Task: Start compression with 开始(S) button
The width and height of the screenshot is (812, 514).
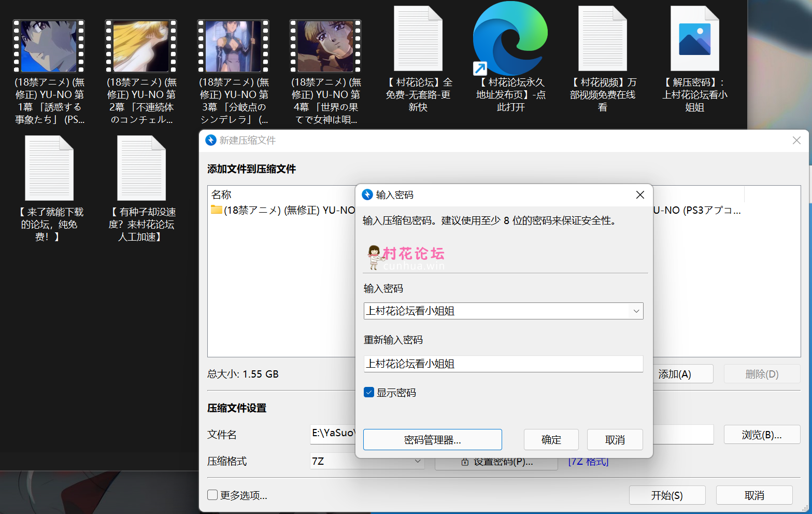Action: (667, 495)
